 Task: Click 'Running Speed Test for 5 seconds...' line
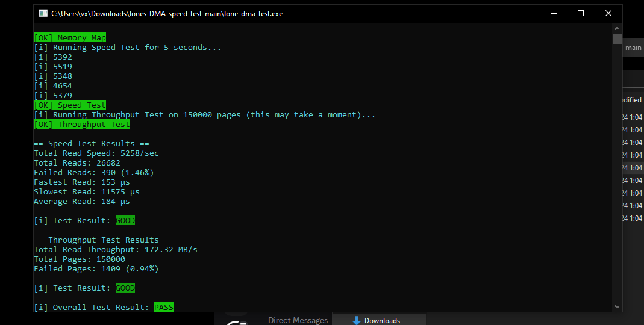[127, 47]
